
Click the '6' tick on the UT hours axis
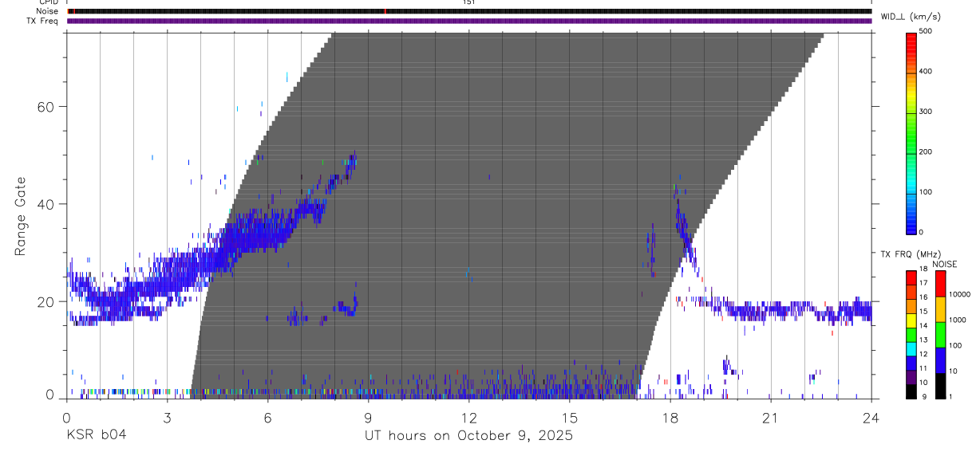click(267, 417)
